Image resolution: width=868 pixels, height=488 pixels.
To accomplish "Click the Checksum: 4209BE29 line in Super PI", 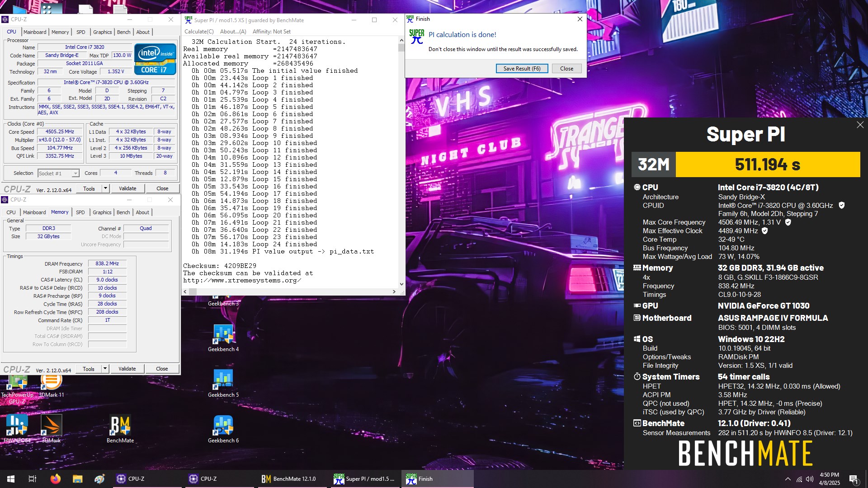I will tap(220, 266).
